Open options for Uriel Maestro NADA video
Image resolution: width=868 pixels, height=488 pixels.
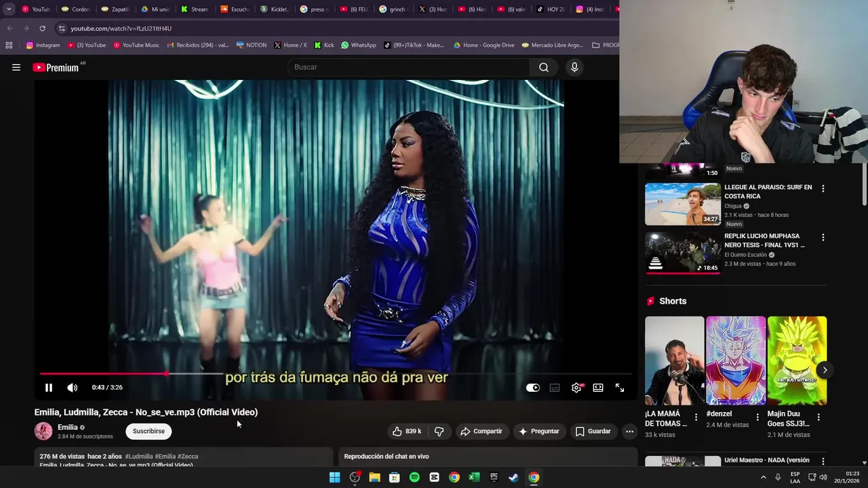click(823, 461)
